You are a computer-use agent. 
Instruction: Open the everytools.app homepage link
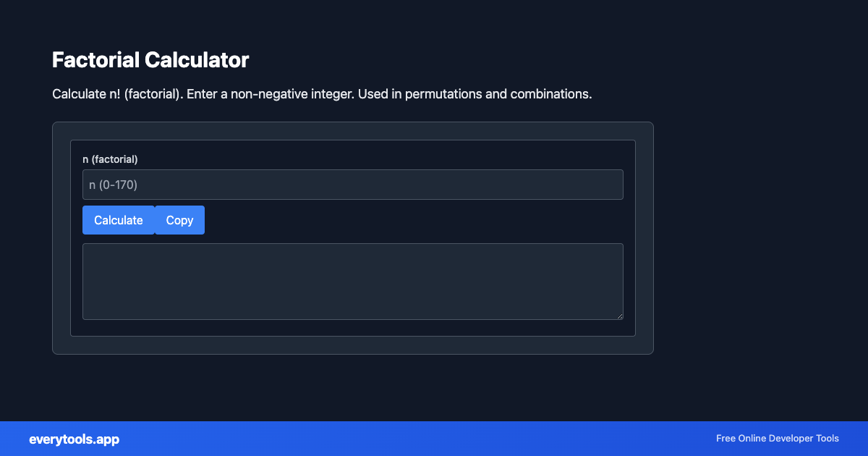(74, 439)
